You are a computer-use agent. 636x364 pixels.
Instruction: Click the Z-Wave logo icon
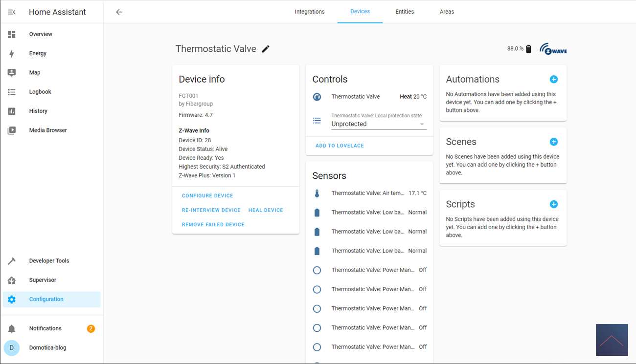pyautogui.click(x=553, y=49)
